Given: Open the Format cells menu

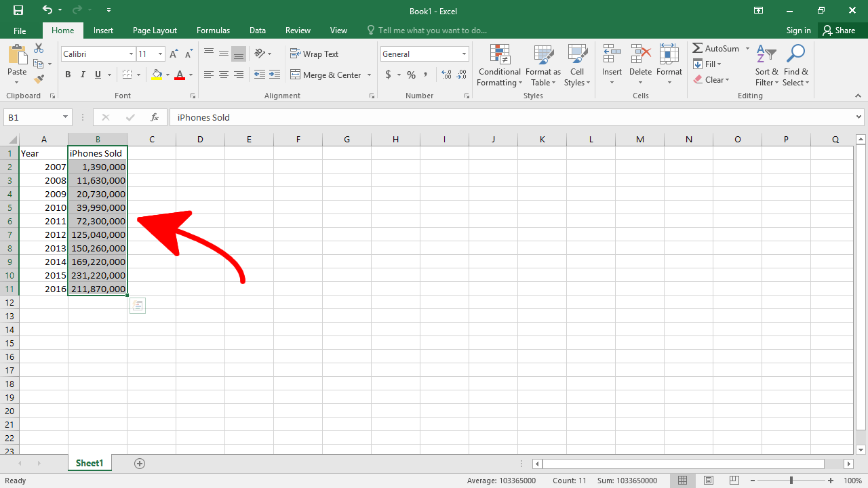Looking at the screenshot, I should 669,66.
